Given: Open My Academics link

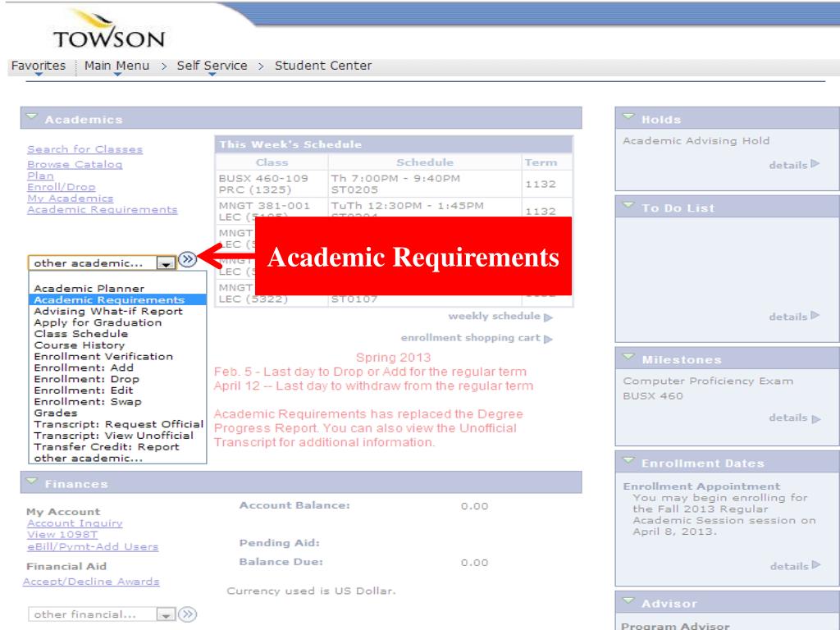Looking at the screenshot, I should coord(71,199).
